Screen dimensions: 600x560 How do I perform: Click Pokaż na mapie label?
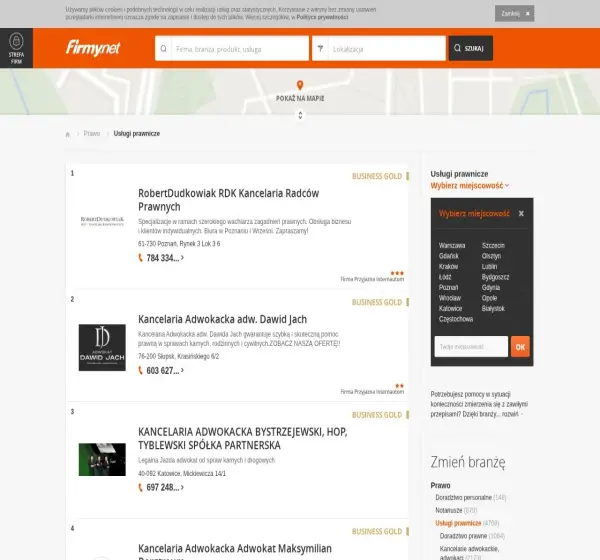(x=300, y=98)
